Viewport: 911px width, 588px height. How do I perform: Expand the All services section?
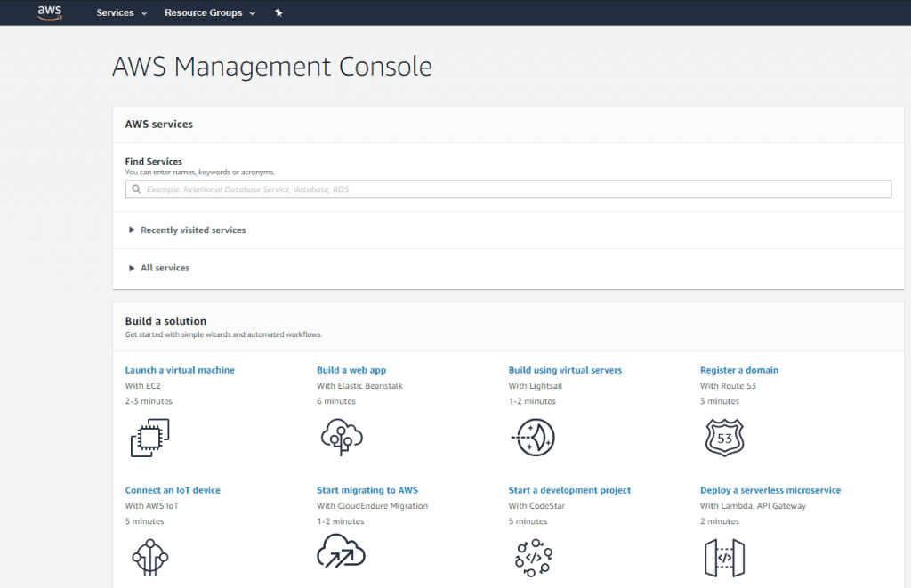coord(159,268)
